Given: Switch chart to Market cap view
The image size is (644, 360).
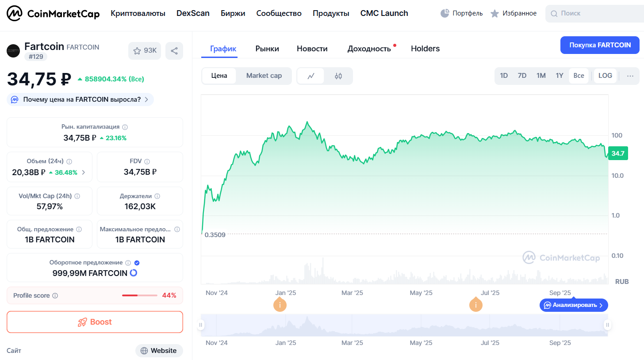Looking at the screenshot, I should [x=264, y=76].
